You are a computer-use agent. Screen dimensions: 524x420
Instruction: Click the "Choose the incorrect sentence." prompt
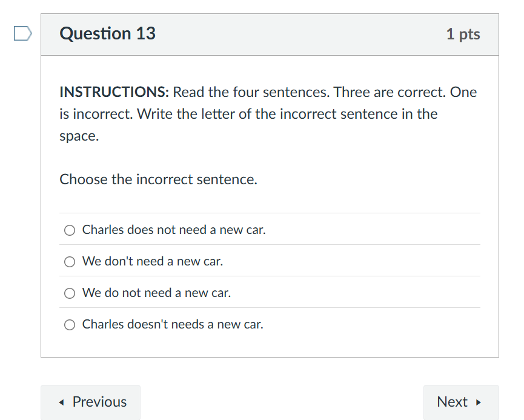(x=158, y=180)
